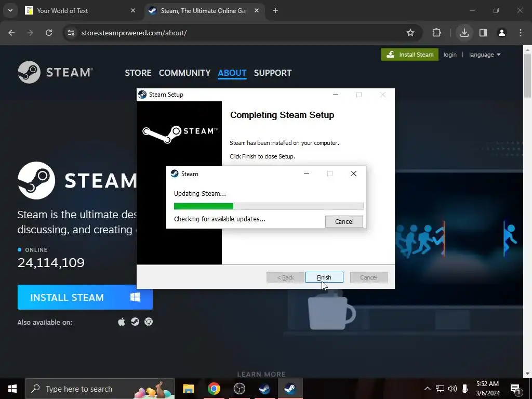The image size is (532, 399).
Task: Open Chrome from the taskbar
Action: point(214,389)
